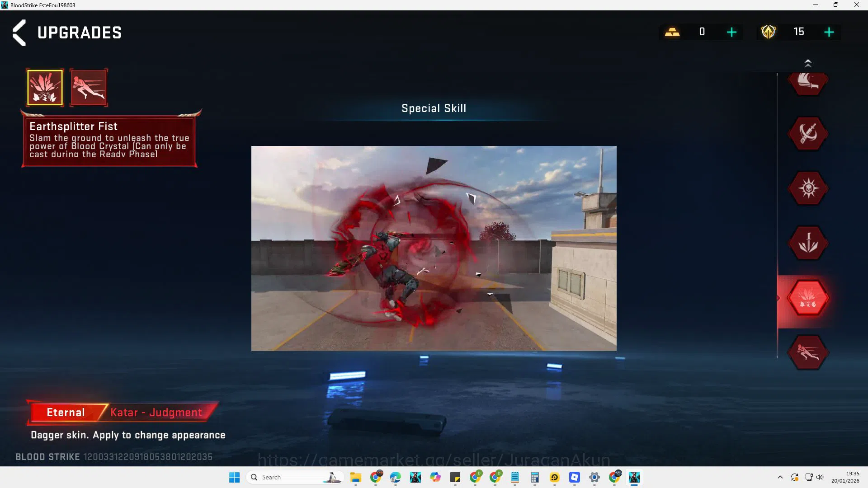Add emblem currency with plus button
Viewport: 868px width, 488px height.
pos(829,32)
